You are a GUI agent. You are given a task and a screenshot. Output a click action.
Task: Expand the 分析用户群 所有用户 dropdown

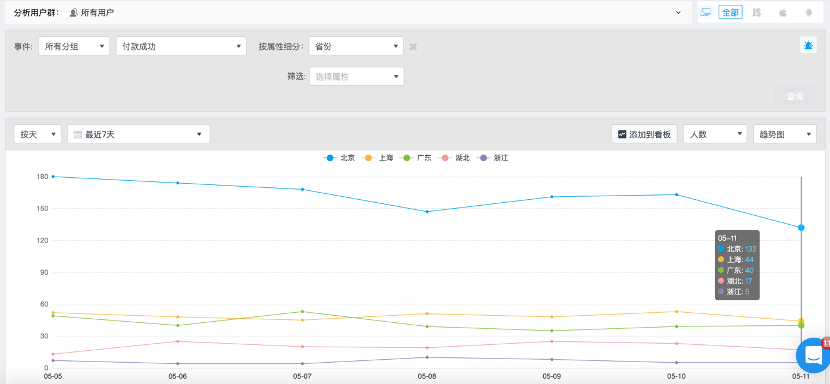[348, 12]
